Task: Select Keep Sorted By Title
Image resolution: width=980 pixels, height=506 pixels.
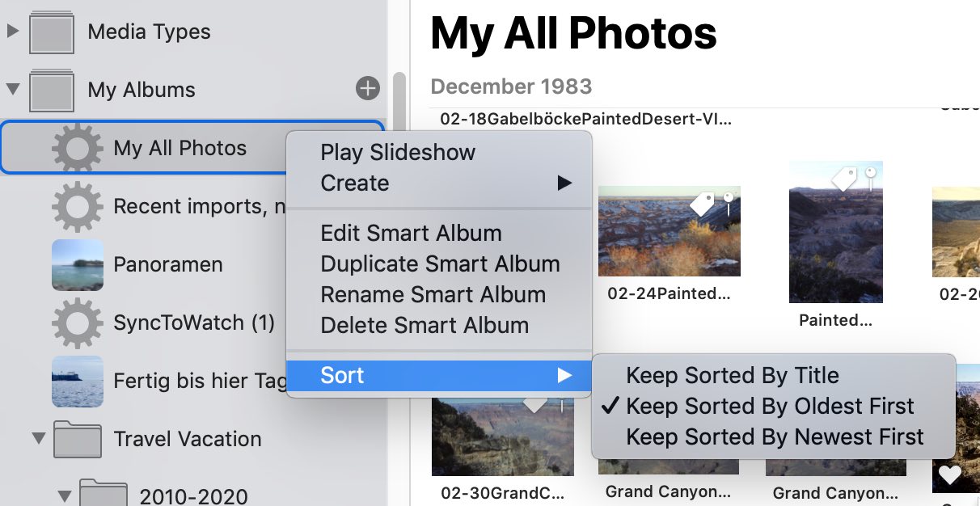Action: coord(732,375)
